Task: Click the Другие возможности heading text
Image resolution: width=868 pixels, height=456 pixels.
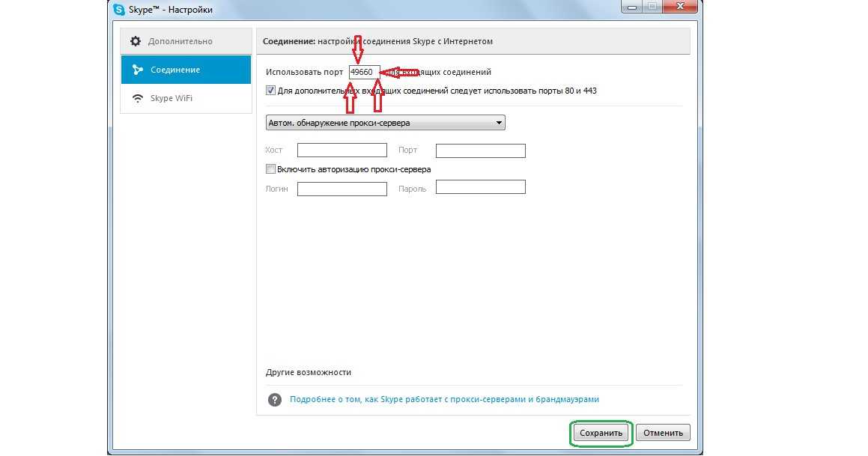Action: pos(309,372)
